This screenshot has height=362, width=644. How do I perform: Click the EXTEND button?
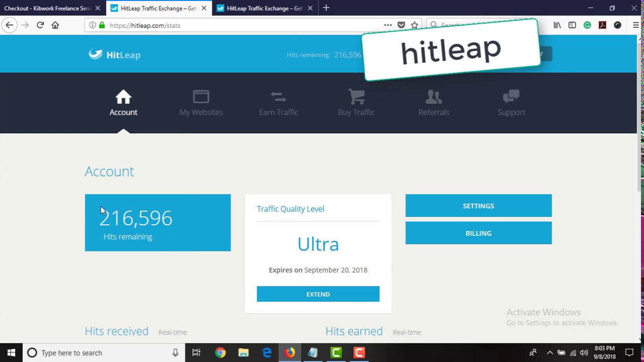(x=318, y=294)
